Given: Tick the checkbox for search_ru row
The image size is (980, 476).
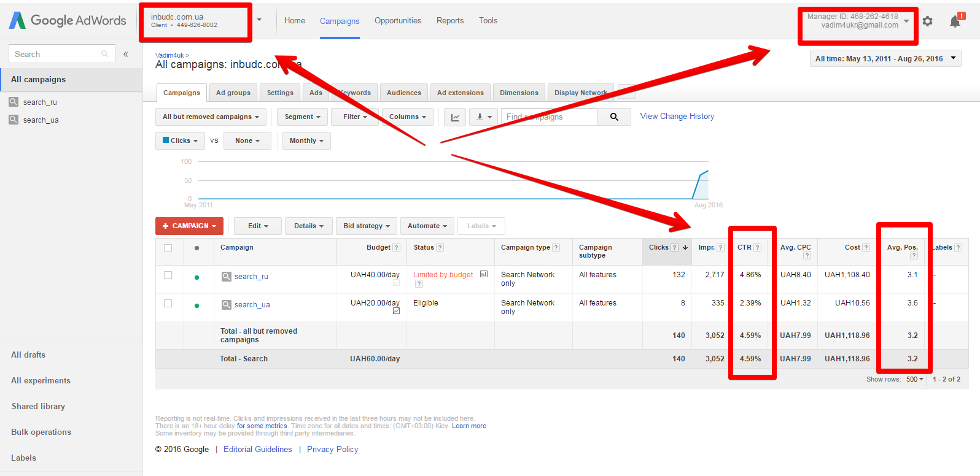Looking at the screenshot, I should (x=168, y=275).
